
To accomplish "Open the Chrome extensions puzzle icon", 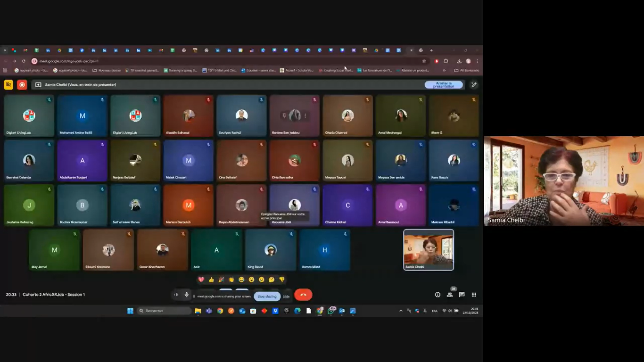I will click(446, 61).
